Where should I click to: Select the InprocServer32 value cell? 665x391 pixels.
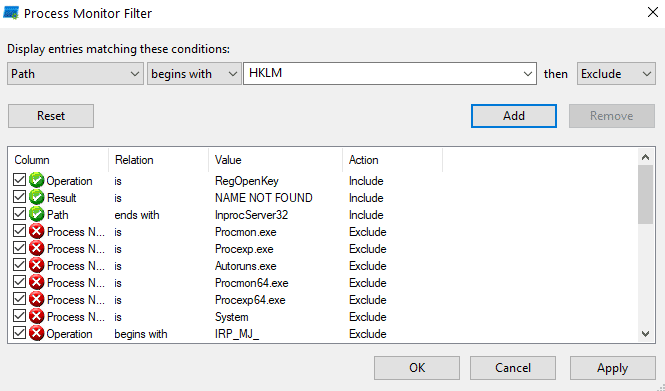click(251, 215)
